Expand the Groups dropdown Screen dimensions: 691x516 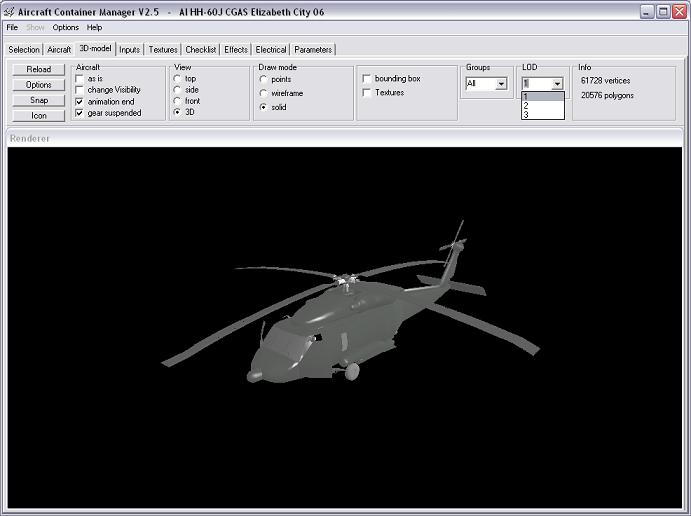pos(501,84)
